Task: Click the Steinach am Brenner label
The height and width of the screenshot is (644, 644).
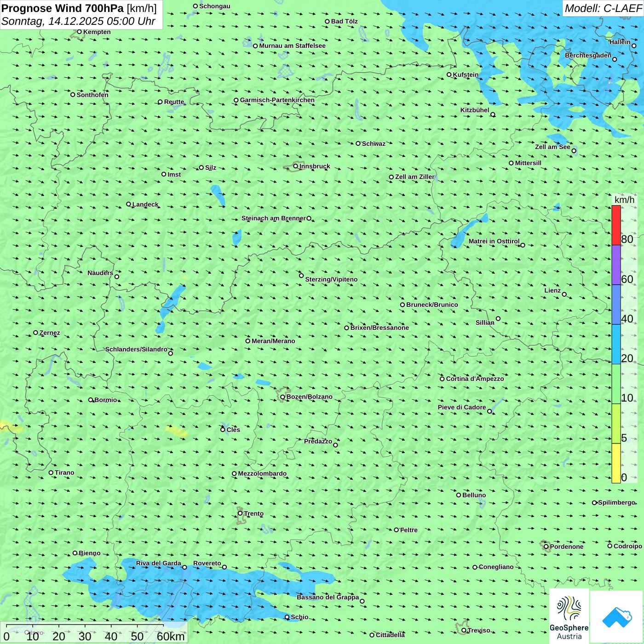Action: click(x=274, y=218)
